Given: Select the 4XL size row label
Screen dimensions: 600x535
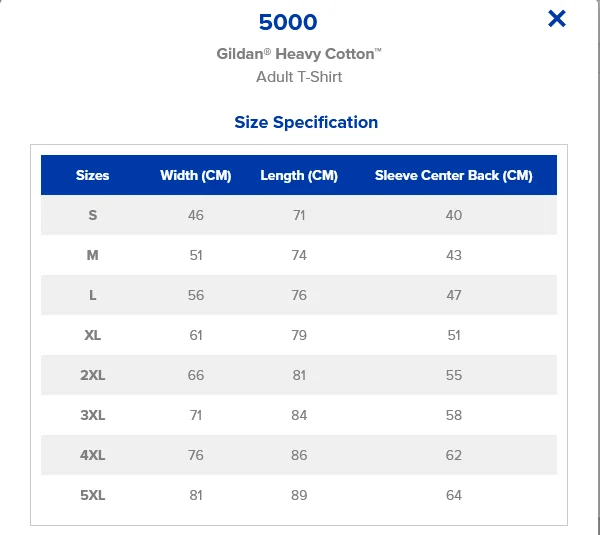Looking at the screenshot, I should tap(93, 455).
